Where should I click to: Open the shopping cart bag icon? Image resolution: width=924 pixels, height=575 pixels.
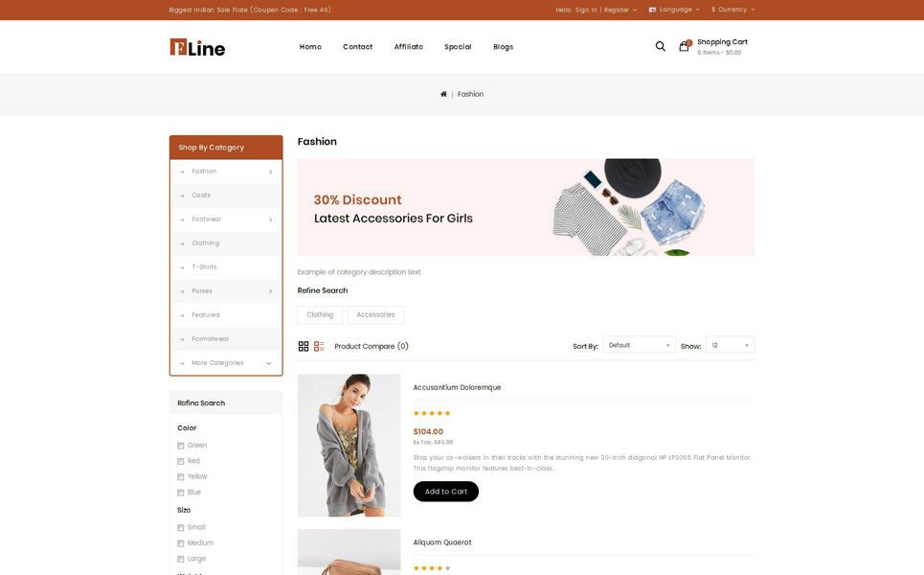pyautogui.click(x=685, y=46)
